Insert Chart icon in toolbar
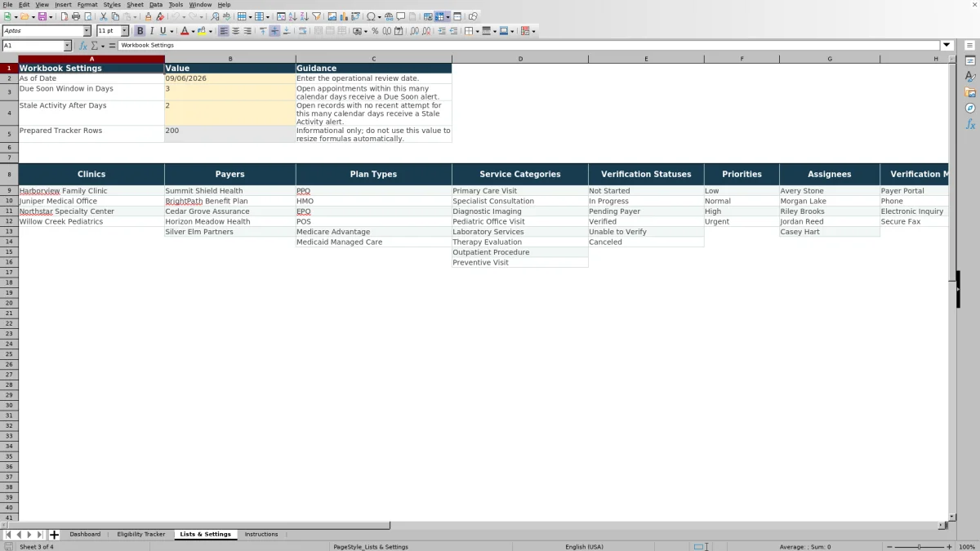The height and width of the screenshot is (551, 980). pyautogui.click(x=343, y=16)
